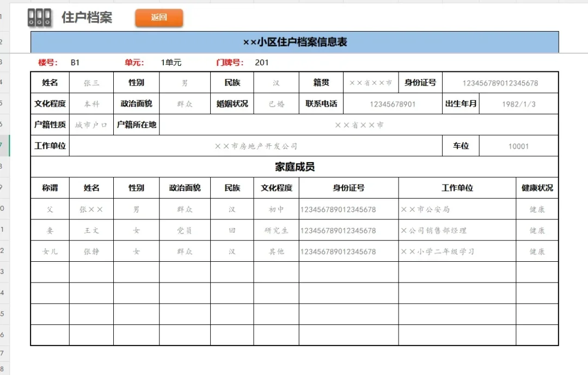Click the orange 返回 button
The height and width of the screenshot is (375, 588).
[159, 17]
